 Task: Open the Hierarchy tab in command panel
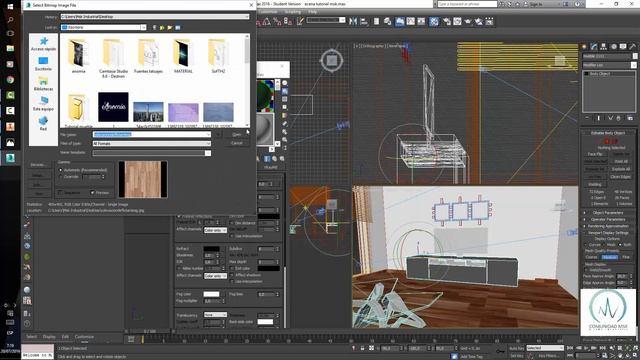coord(604,47)
